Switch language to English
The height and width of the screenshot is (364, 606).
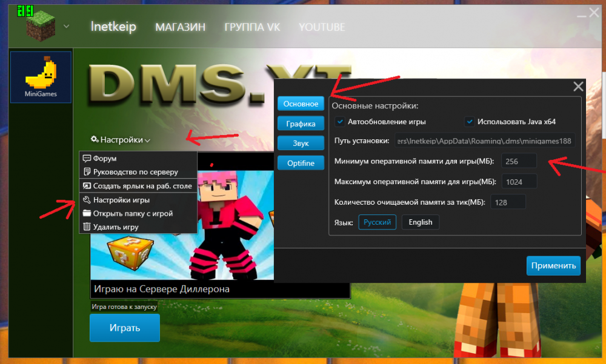point(420,222)
